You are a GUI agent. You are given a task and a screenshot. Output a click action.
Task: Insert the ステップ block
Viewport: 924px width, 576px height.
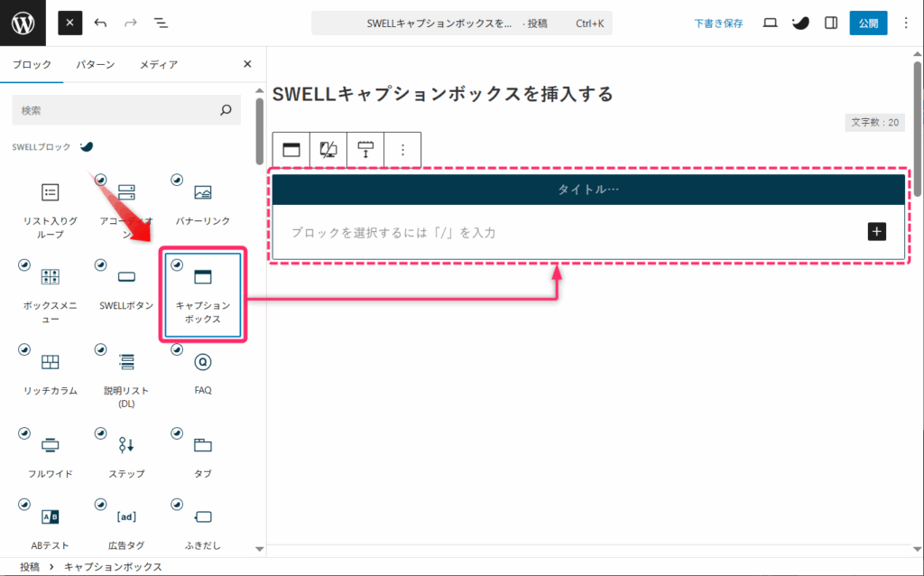[126, 456]
